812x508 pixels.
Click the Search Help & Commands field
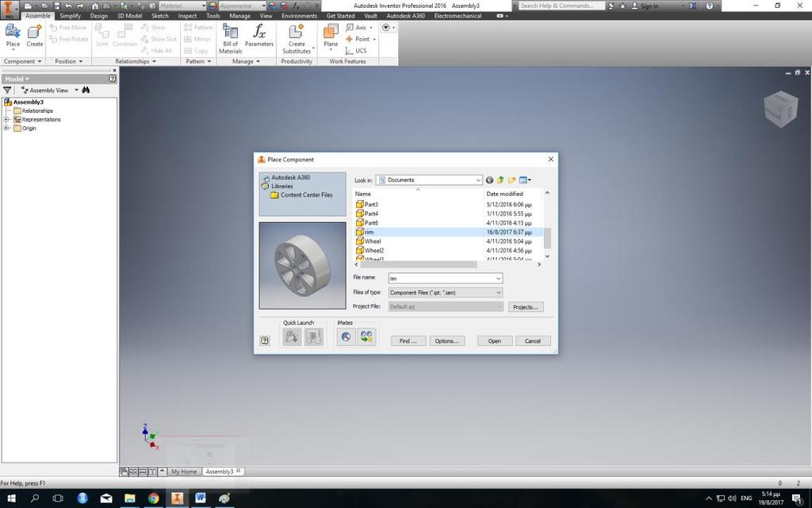[561, 6]
